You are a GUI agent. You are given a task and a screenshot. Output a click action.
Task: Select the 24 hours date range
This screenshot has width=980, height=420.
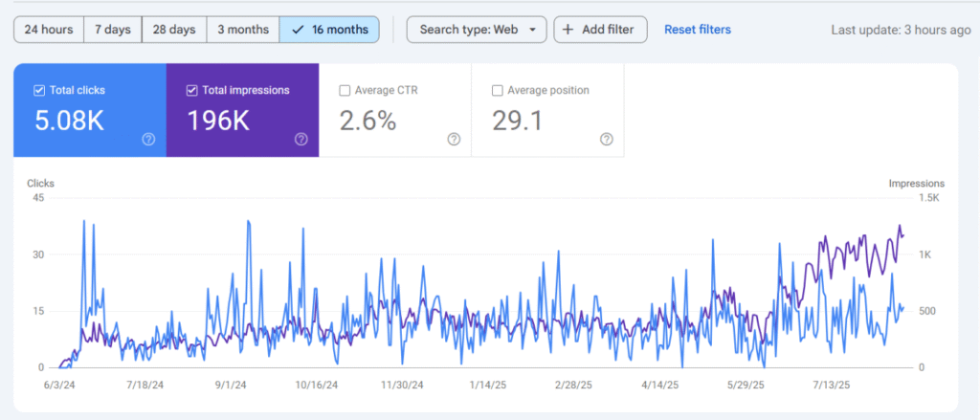coord(49,30)
